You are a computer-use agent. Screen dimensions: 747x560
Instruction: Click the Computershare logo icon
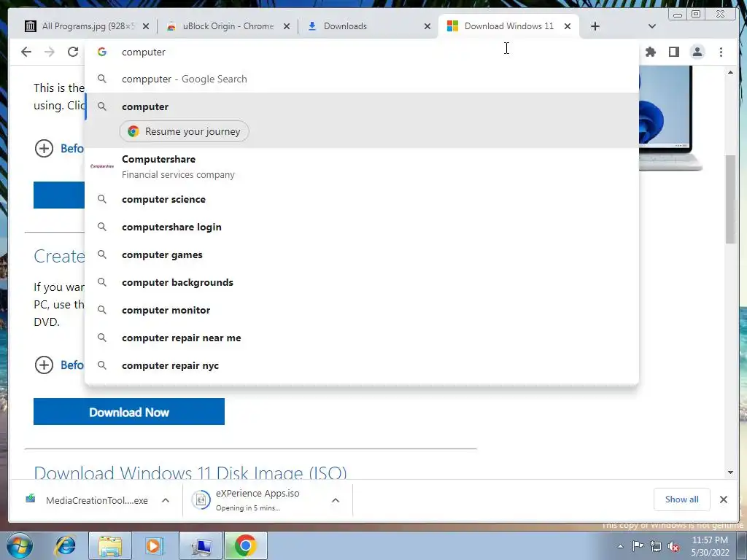click(x=102, y=166)
